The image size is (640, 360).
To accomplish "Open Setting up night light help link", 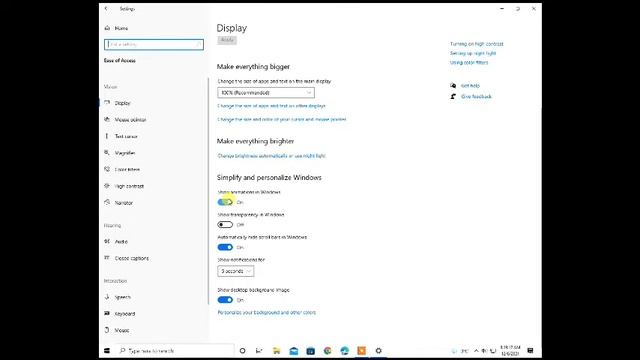I will (473, 53).
